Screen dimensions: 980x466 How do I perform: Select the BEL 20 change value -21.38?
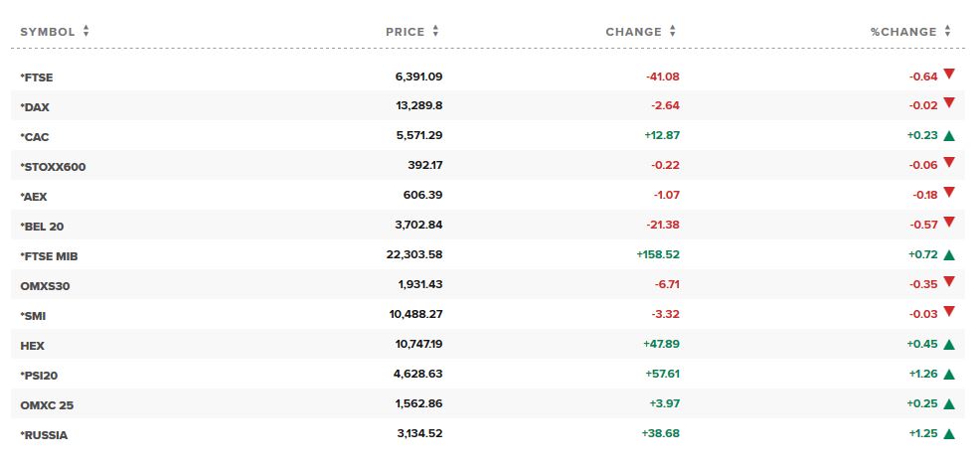(x=663, y=225)
